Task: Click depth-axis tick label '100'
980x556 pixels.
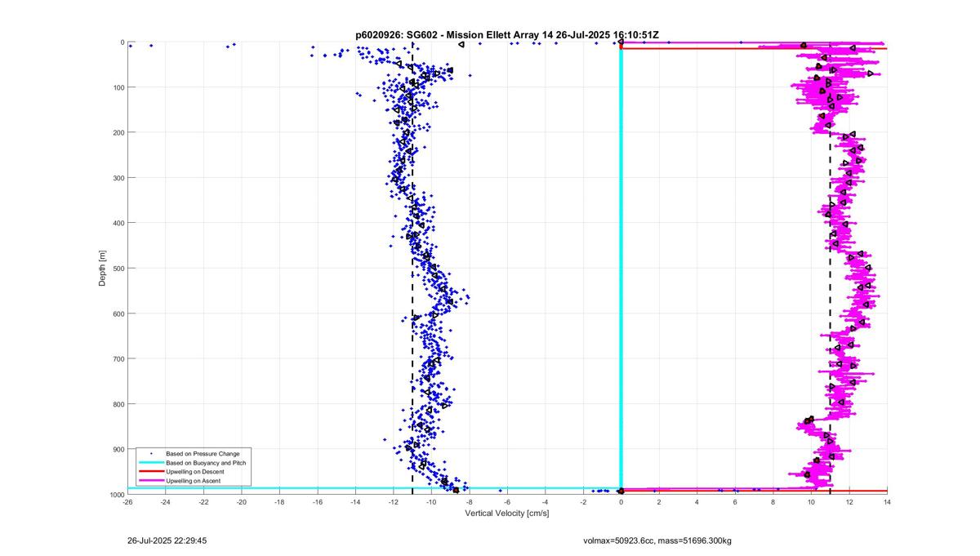Action: point(118,87)
